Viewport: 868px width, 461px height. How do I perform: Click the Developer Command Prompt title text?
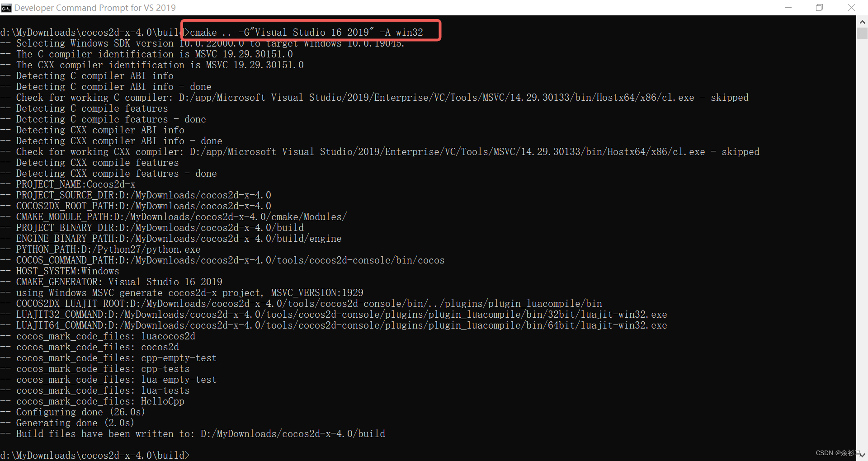click(x=95, y=8)
